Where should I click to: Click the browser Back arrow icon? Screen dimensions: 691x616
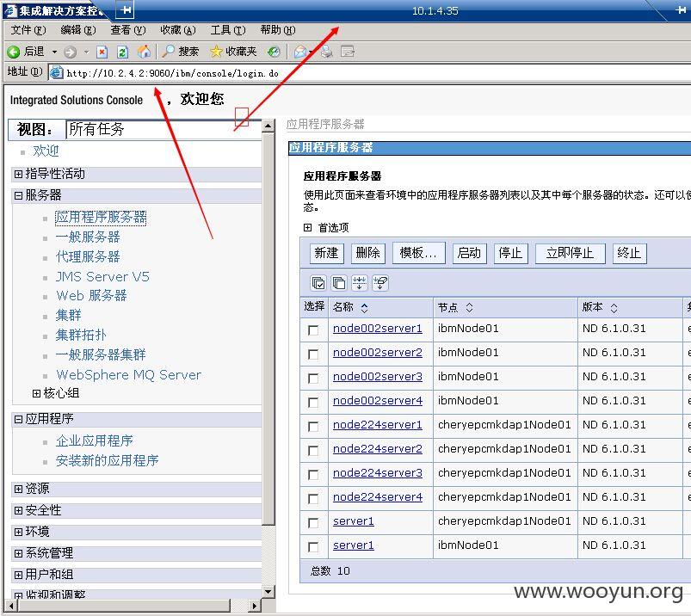(x=14, y=52)
